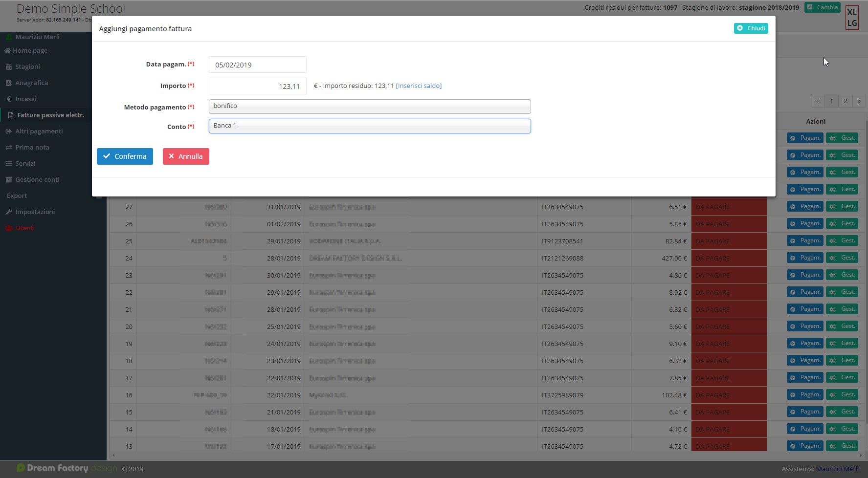The width and height of the screenshot is (868, 478).
Task: Click Pagam. for invoice row 13
Action: pos(805,446)
